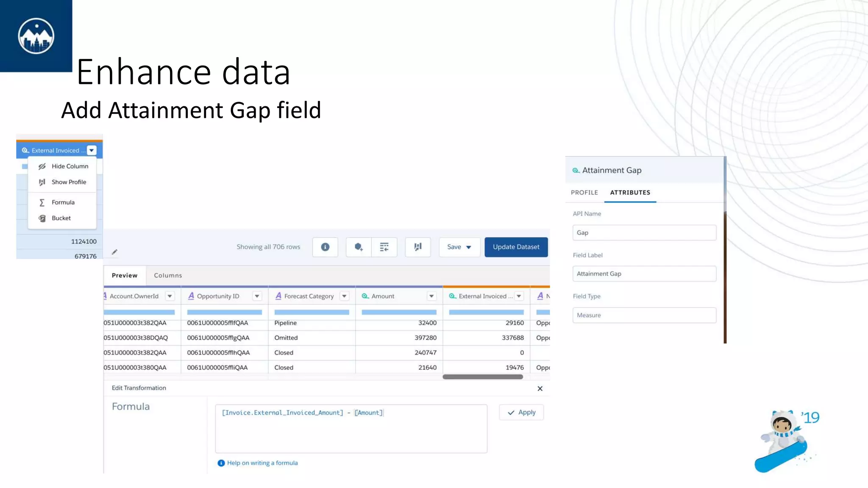Open Help on writing a formula link

262,463
